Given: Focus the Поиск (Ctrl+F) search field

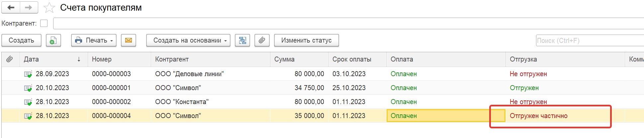Looking at the screenshot, I should [x=590, y=41].
